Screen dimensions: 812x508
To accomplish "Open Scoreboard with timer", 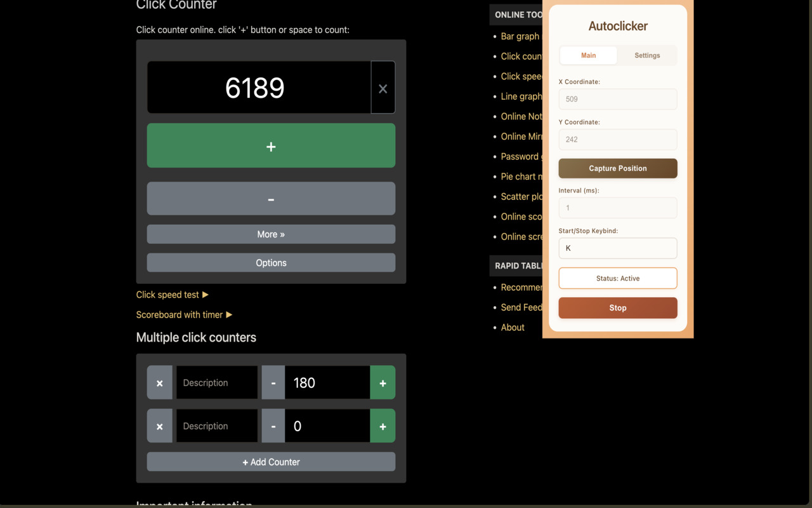I will [179, 314].
